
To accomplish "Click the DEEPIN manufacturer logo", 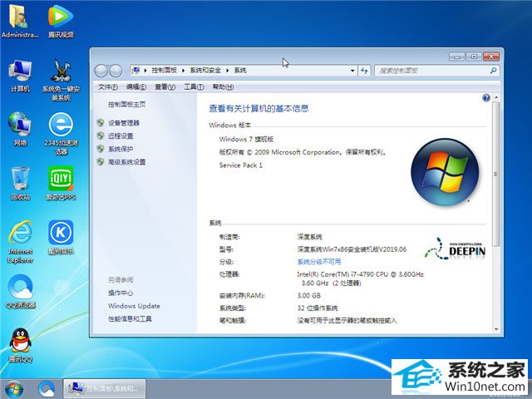I will (455, 249).
